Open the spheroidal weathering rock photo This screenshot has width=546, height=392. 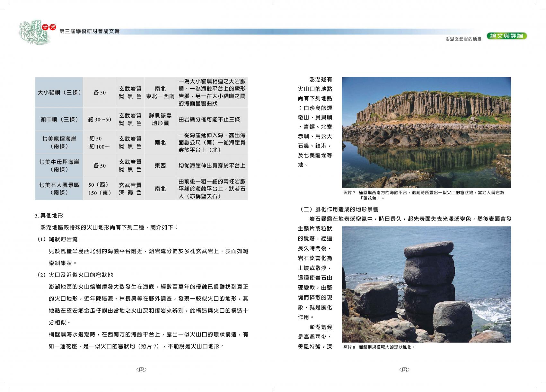click(x=426, y=284)
